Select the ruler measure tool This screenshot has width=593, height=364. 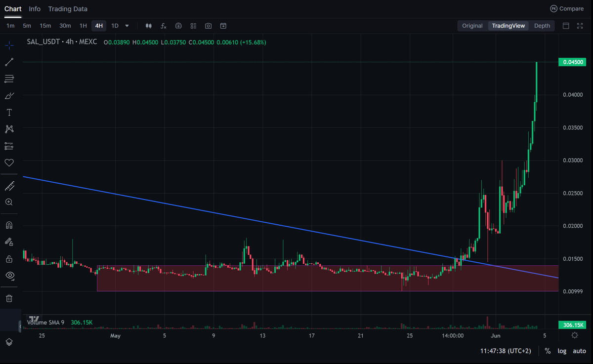pos(9,186)
